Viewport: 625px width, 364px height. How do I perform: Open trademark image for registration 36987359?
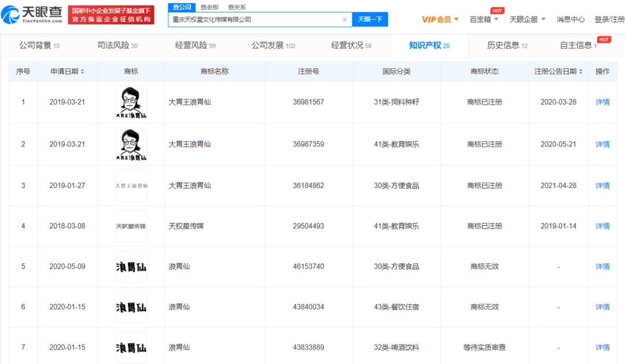click(131, 144)
